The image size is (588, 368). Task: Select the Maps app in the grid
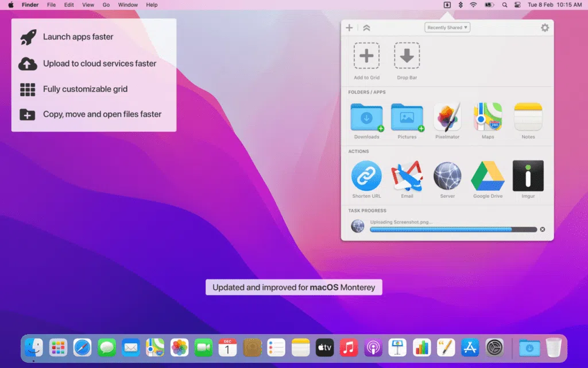[488, 117]
